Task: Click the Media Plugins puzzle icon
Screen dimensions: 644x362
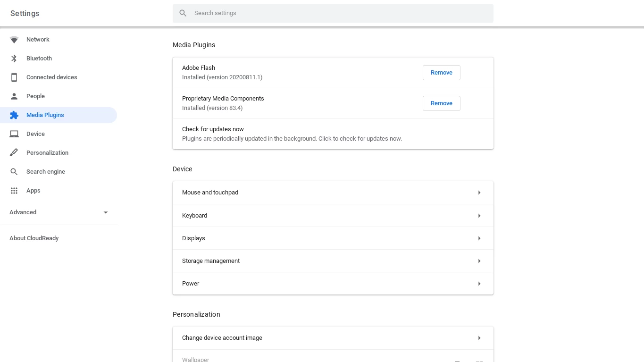Action: pos(14,115)
